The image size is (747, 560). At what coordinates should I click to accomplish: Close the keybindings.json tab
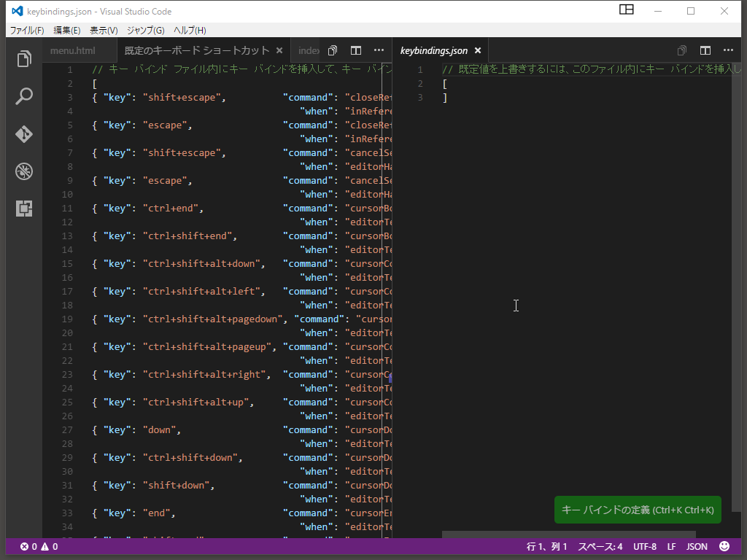pyautogui.click(x=478, y=50)
